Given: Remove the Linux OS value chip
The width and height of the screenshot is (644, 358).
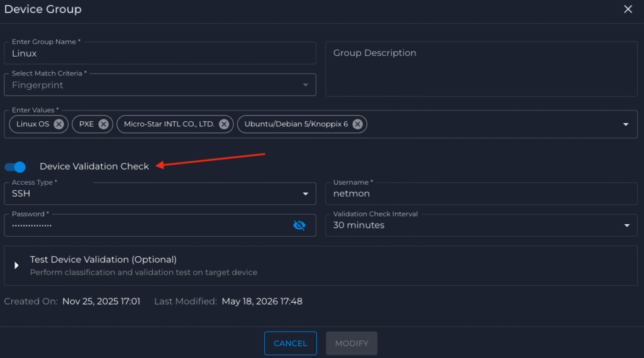Looking at the screenshot, I should [58, 124].
